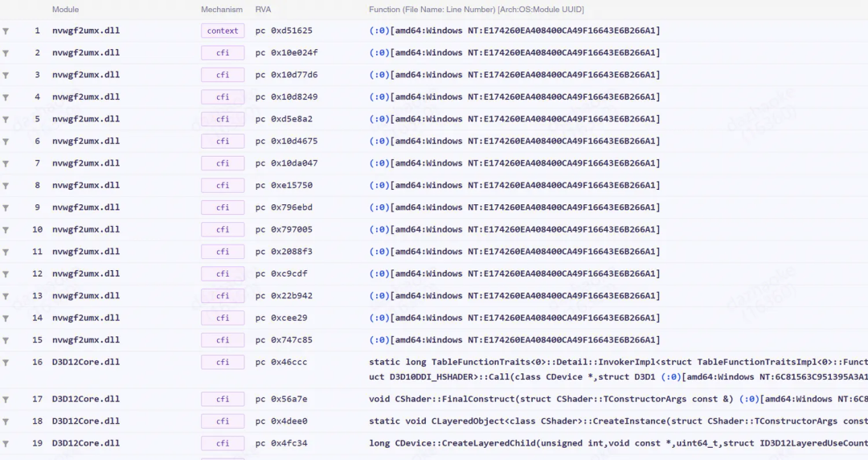Click D3D12Core.dll module name in frame 19
Viewport: 868px width, 460px height.
point(86,443)
